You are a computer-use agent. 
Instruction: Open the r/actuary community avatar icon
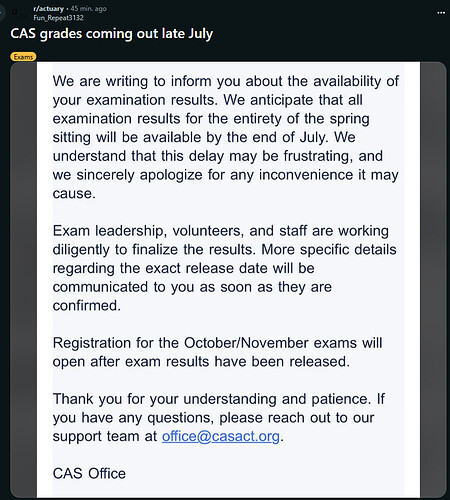point(19,13)
